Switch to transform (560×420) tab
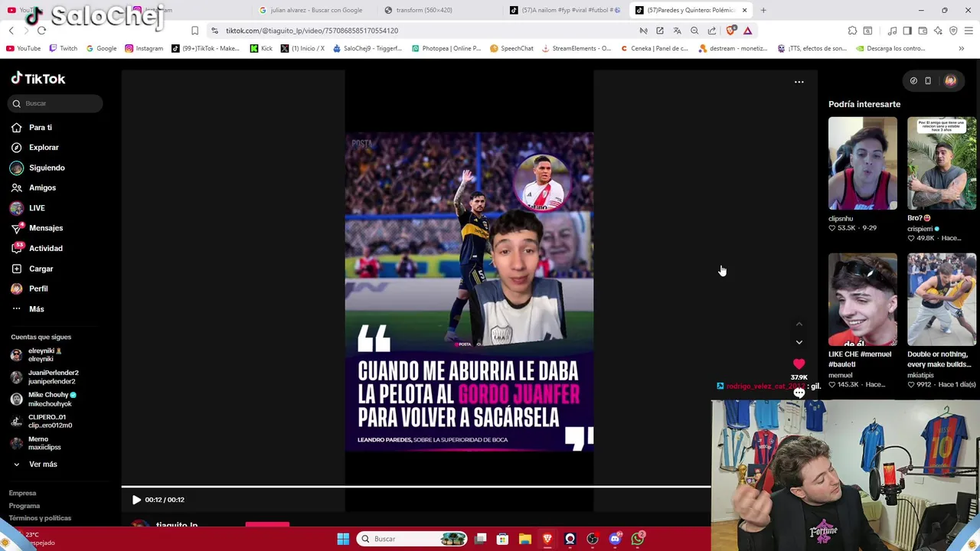Viewport: 980px width, 551px height. tap(423, 10)
